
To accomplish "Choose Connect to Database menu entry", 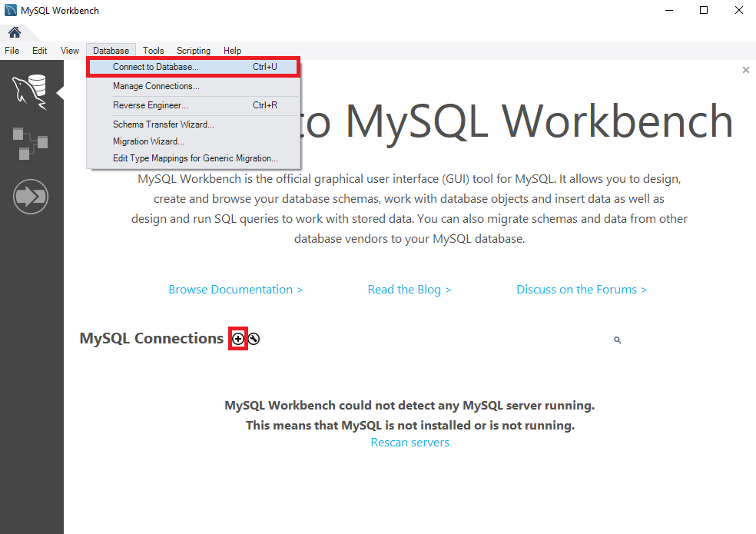I will [x=194, y=67].
